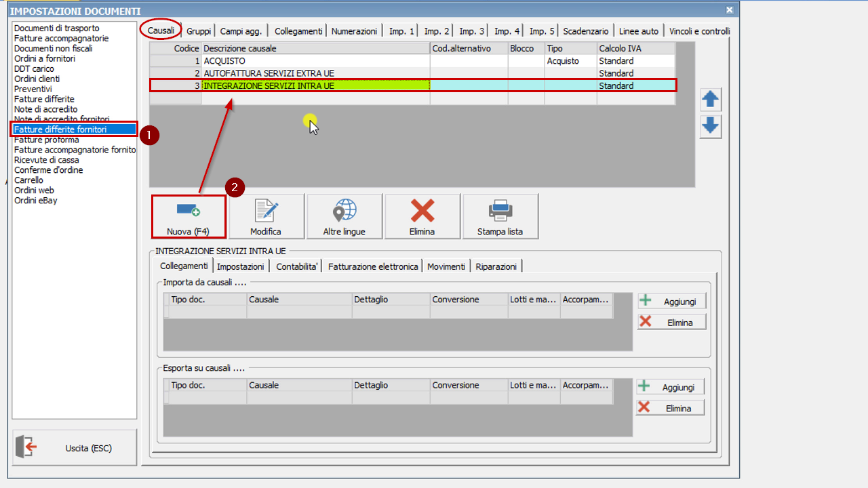This screenshot has width=868, height=488.
Task: Move causale down with blue down arrow
Action: tap(711, 126)
